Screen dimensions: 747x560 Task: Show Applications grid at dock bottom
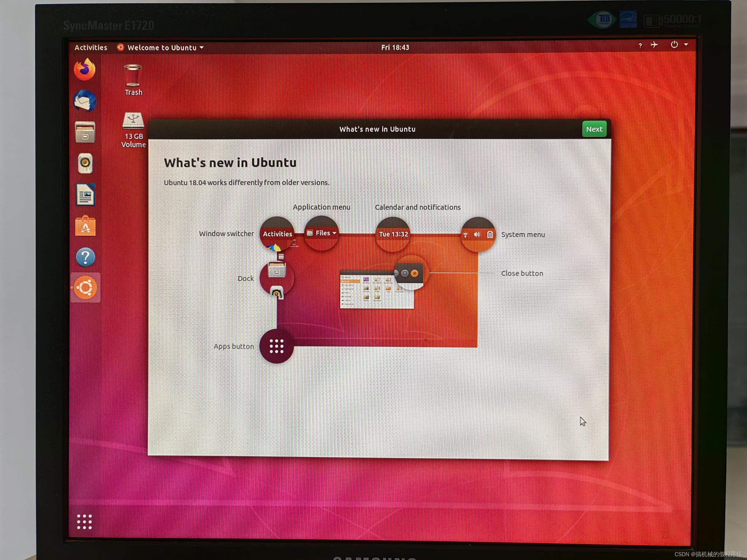[84, 522]
